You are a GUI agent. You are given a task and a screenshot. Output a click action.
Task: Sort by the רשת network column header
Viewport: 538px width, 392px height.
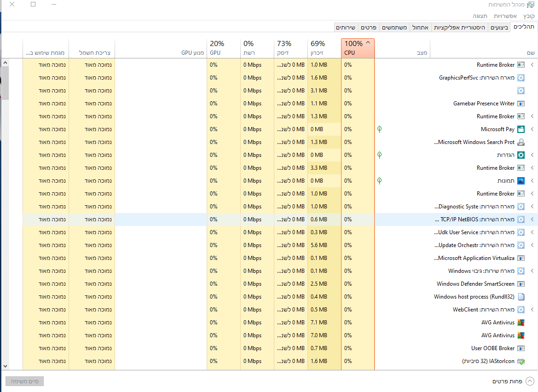coord(257,48)
